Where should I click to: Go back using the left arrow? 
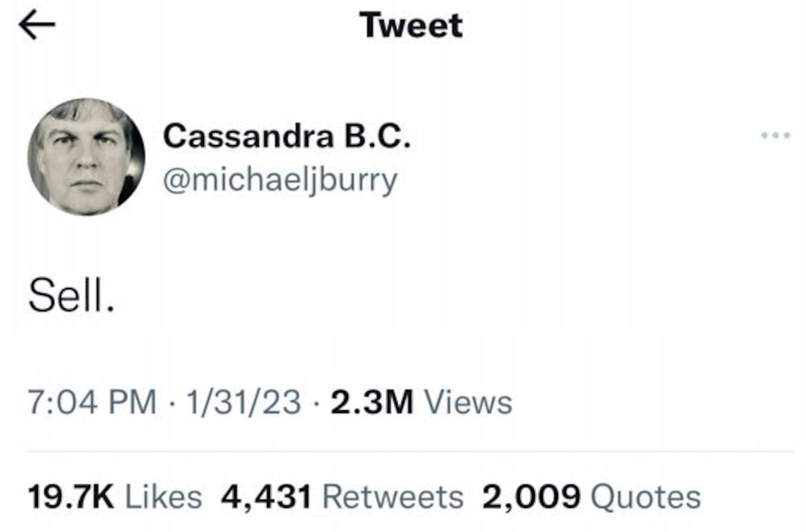point(37,26)
